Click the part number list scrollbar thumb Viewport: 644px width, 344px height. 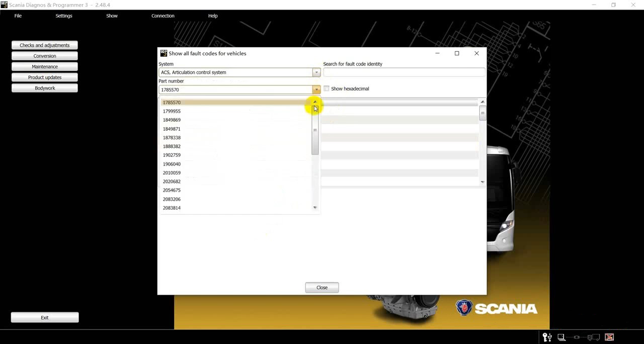[315, 131]
